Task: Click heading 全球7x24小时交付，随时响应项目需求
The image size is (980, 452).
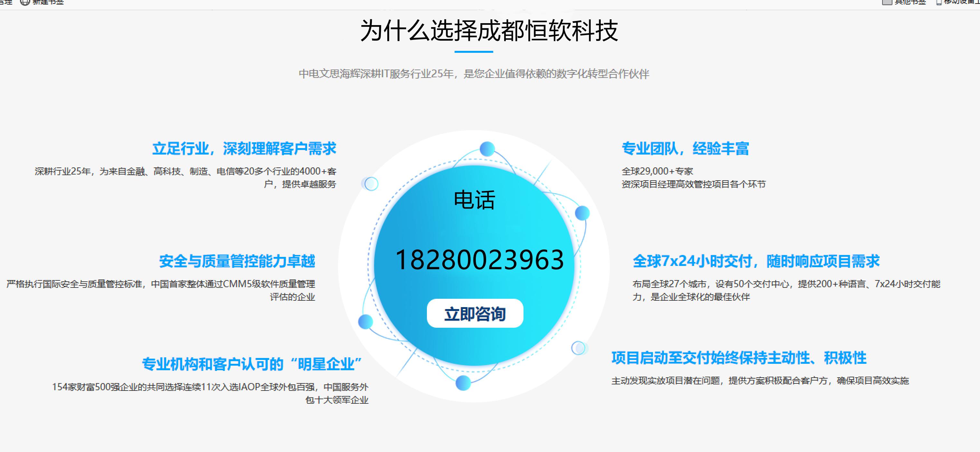Action: pyautogui.click(x=756, y=261)
